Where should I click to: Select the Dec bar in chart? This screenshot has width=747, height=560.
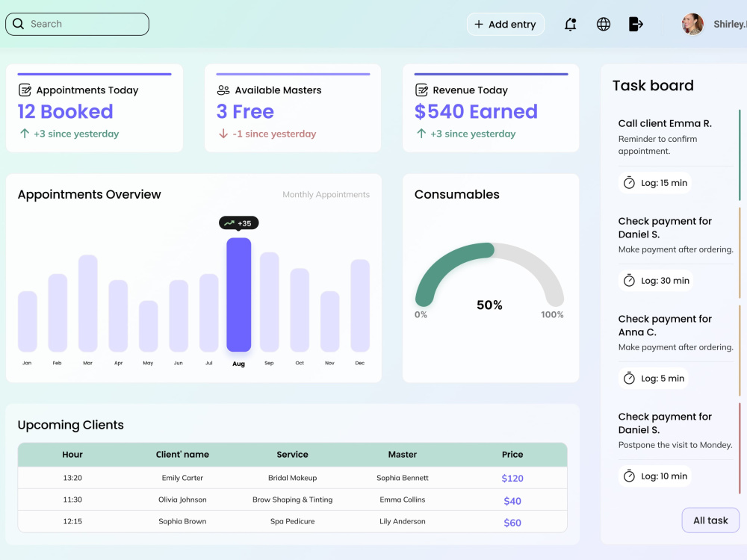pyautogui.click(x=360, y=305)
